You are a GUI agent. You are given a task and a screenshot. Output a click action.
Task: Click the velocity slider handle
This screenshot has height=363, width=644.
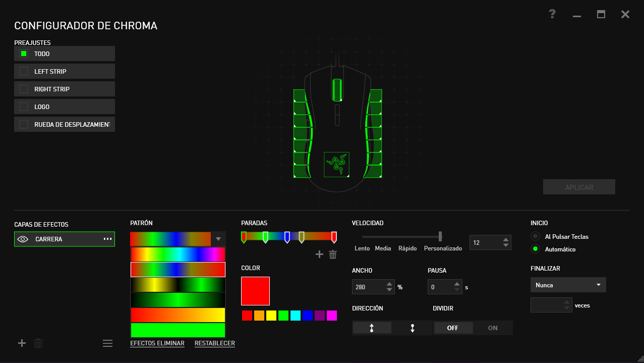tap(440, 236)
